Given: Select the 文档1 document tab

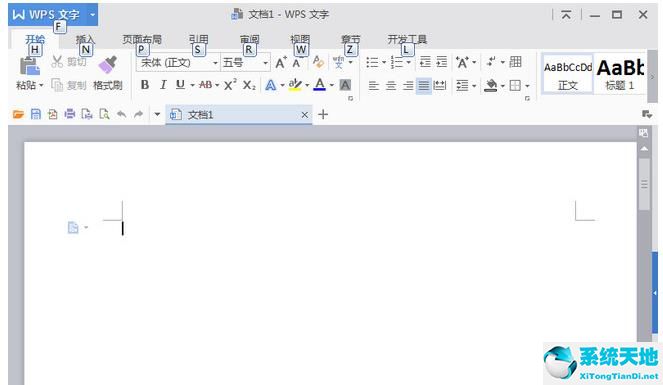Looking at the screenshot, I should (239, 115).
